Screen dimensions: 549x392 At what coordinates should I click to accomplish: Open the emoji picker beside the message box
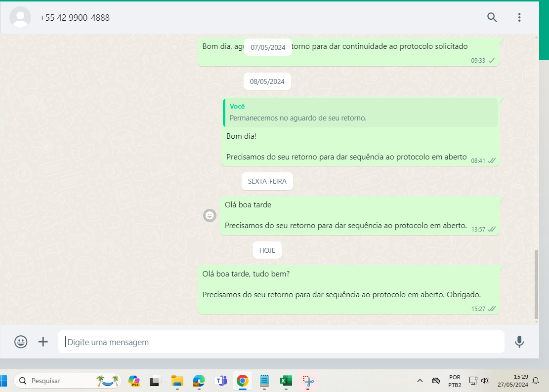[x=21, y=342]
